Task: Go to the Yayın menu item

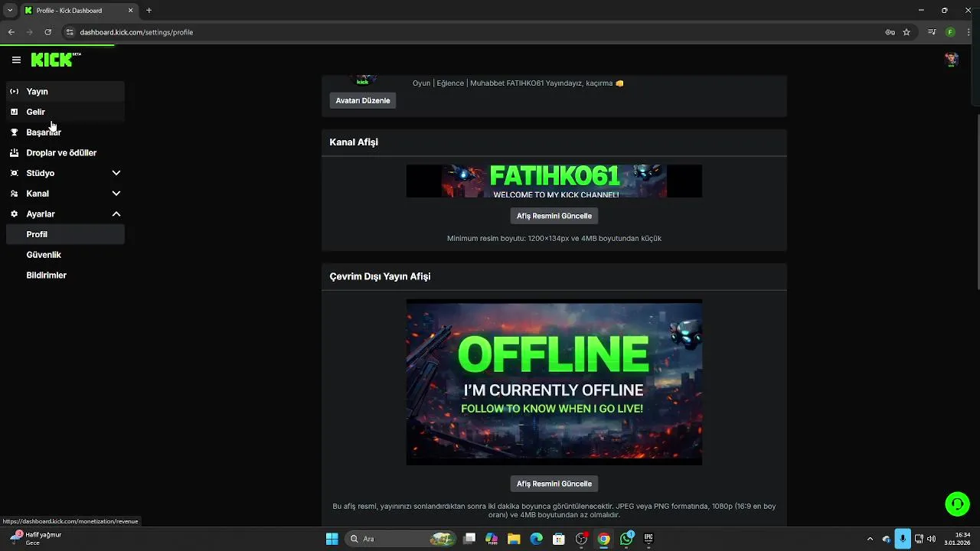Action: coord(65,91)
